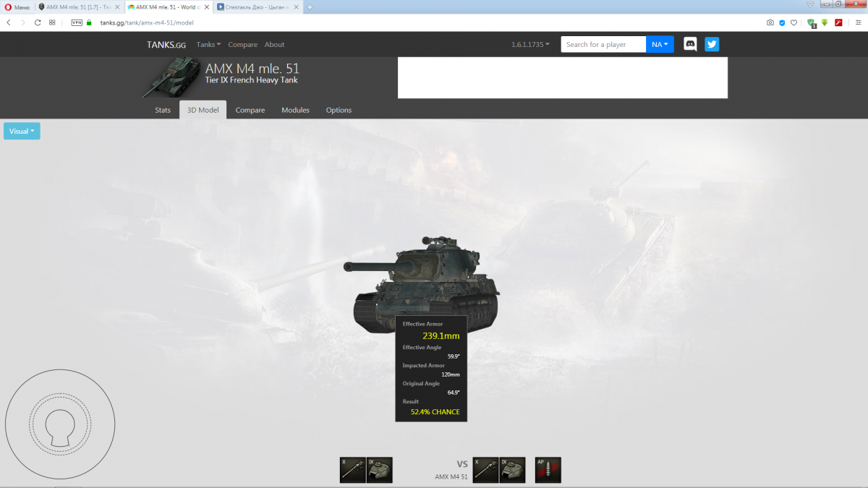The height and width of the screenshot is (488, 868).
Task: Click the AMX M4 mle. 51 title text
Action: [x=252, y=69]
